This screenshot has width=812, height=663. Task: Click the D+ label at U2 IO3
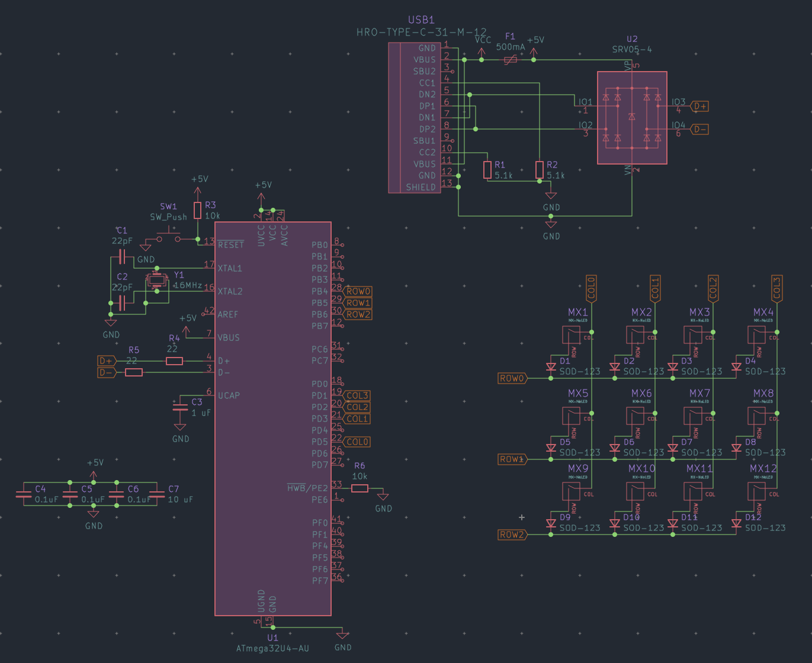click(x=699, y=107)
